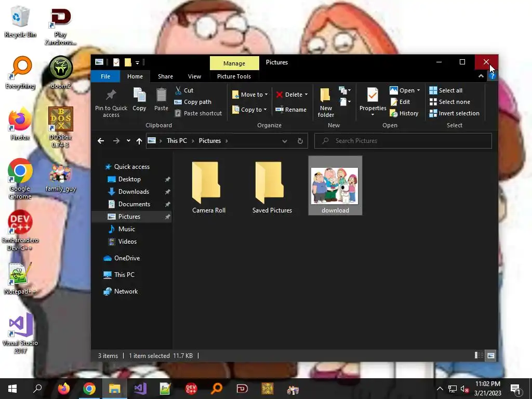Select the download image thumbnail
Viewport: 532px width, 399px height.
click(335, 185)
